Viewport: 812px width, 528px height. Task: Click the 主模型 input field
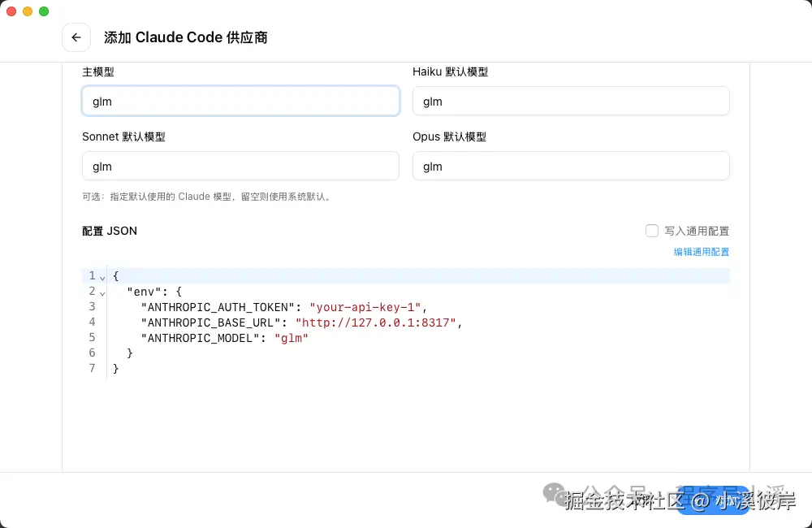tap(241, 101)
